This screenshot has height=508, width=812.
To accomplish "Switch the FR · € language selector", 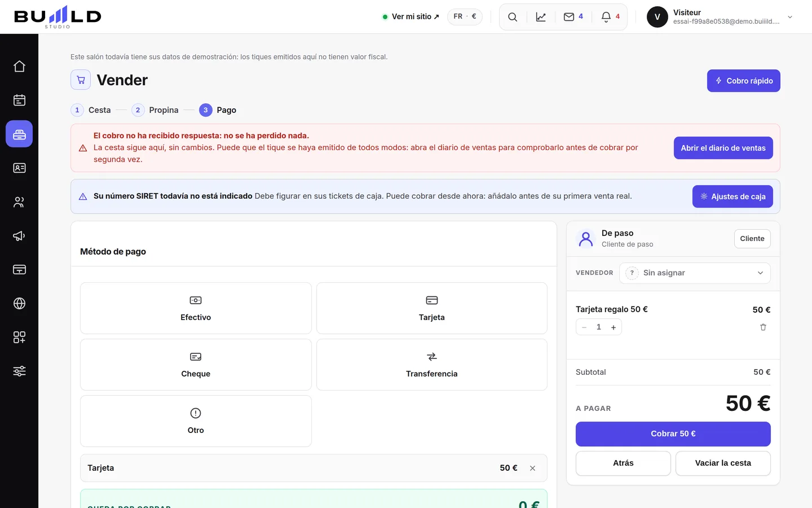I will [x=465, y=16].
